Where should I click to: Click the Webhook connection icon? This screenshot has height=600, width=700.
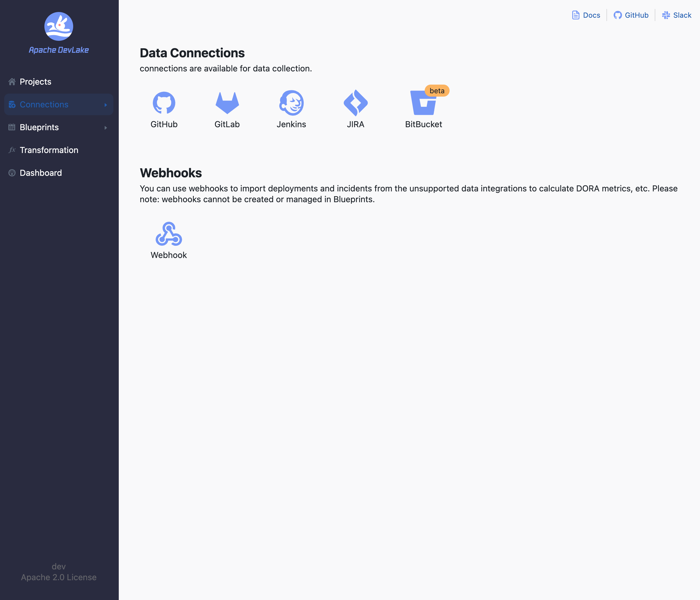click(x=169, y=234)
